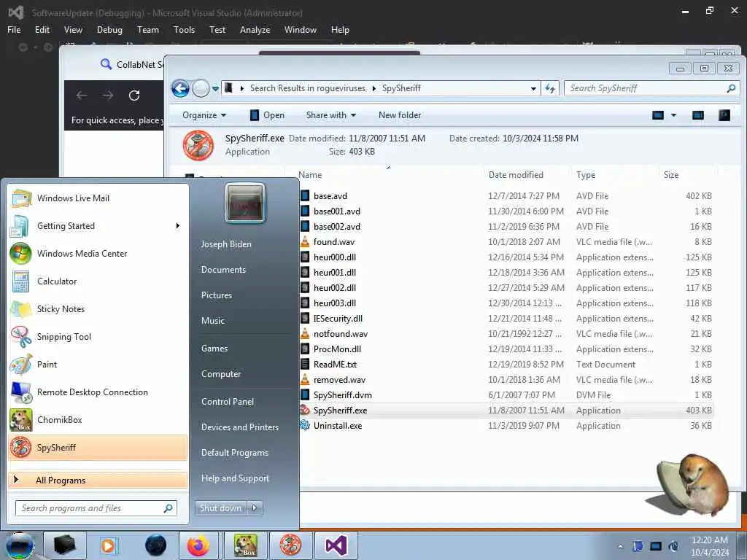747x560 pixels.
Task: Click back arrow in CollabNet window
Action: click(x=82, y=96)
